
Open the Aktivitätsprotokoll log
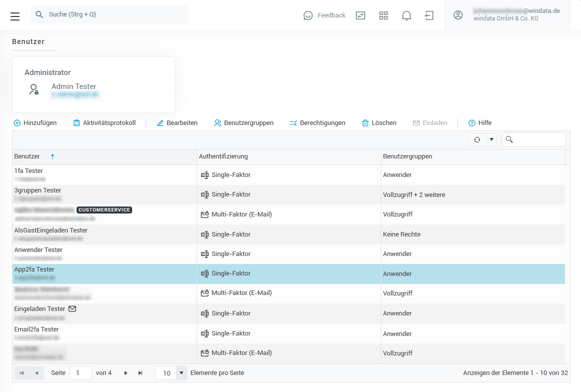(x=104, y=123)
